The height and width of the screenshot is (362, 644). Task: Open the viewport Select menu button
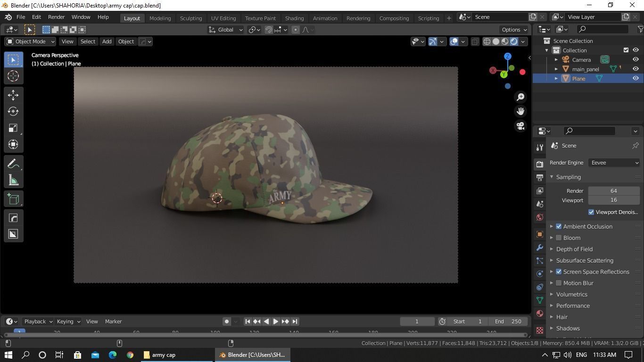point(88,41)
